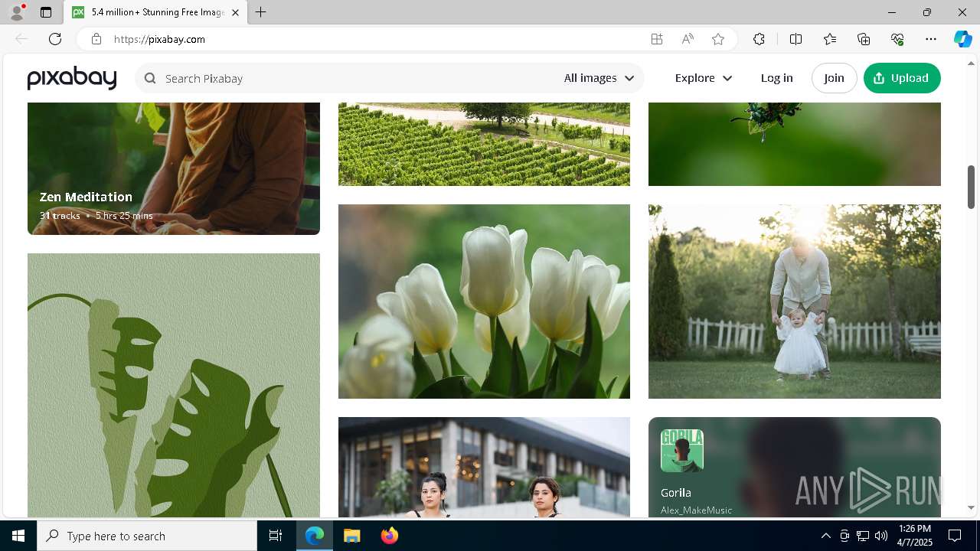Viewport: 980px width, 551px height.
Task: Open the white tulips photo
Action: (x=484, y=302)
